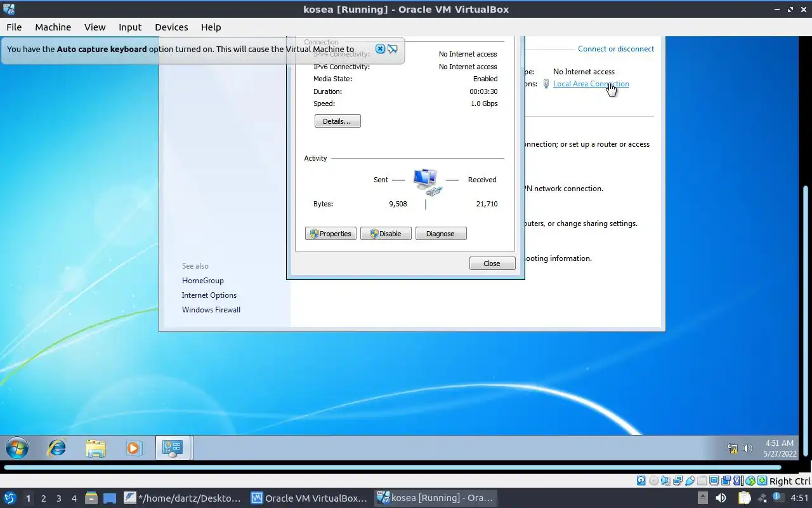Screen dimensions: 812x508
Task: Open the Machine menu
Action: 53,27
